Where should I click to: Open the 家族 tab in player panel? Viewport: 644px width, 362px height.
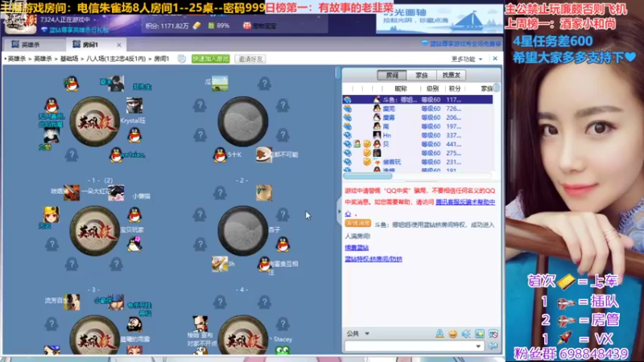coord(421,75)
